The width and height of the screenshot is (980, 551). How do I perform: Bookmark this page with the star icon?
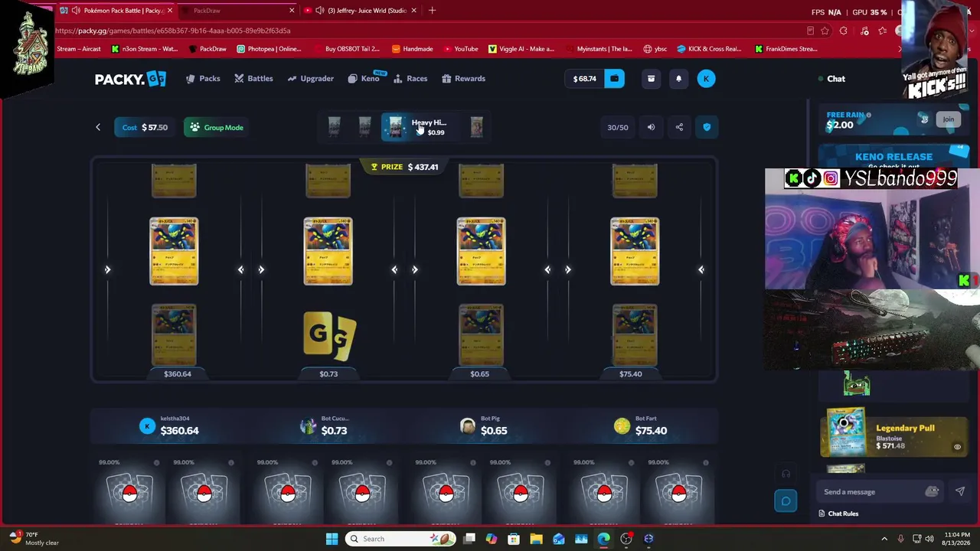pos(825,31)
